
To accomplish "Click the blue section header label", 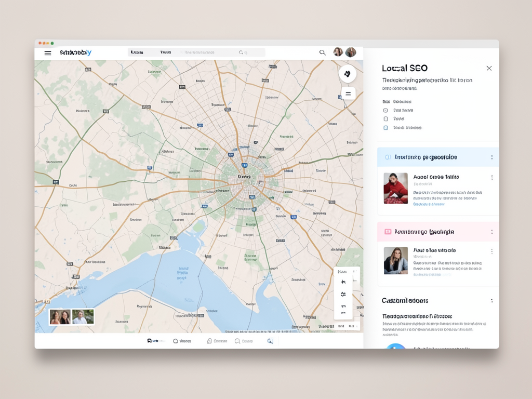I will tap(426, 157).
